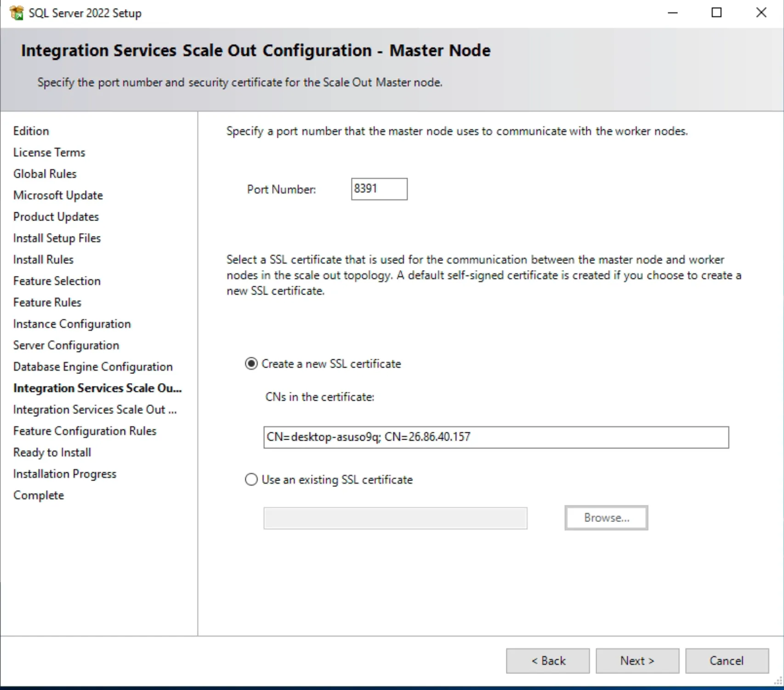This screenshot has width=784, height=690.
Task: Select License Terms in the step list
Action: point(49,153)
